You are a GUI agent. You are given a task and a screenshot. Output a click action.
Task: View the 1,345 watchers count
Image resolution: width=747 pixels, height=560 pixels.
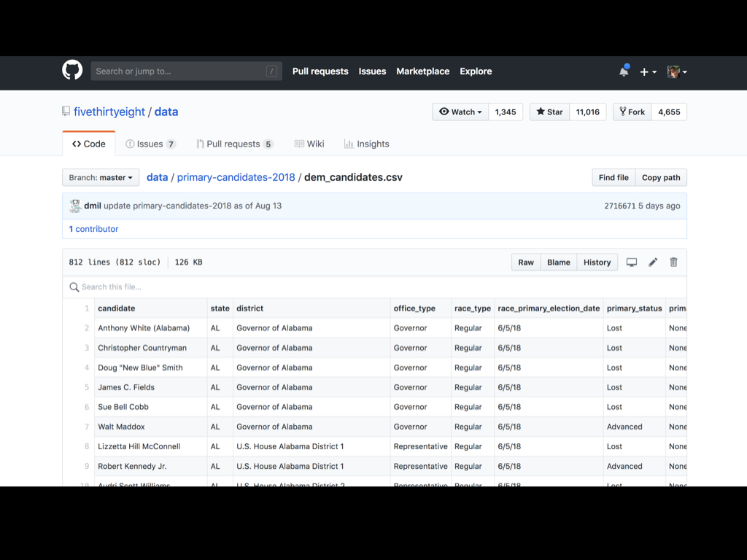[506, 112]
